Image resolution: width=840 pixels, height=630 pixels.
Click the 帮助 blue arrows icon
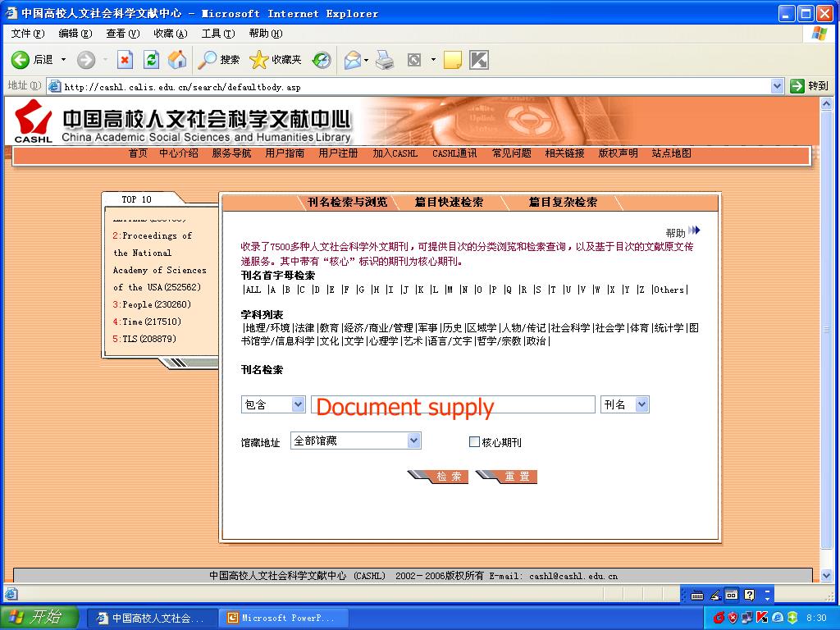(694, 231)
